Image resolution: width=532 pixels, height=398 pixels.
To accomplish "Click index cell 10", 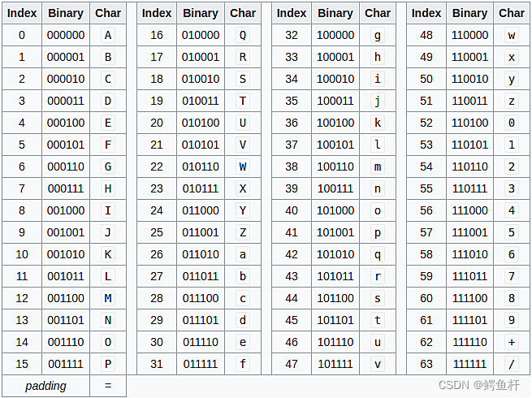I will [22, 254].
